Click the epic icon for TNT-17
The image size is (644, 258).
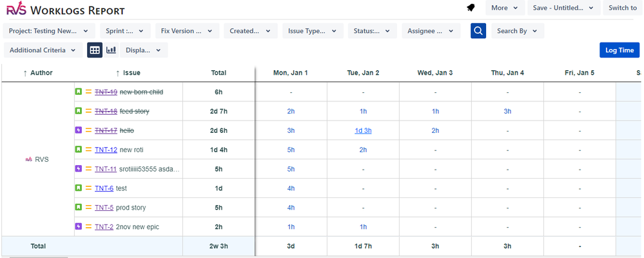pyautogui.click(x=79, y=130)
